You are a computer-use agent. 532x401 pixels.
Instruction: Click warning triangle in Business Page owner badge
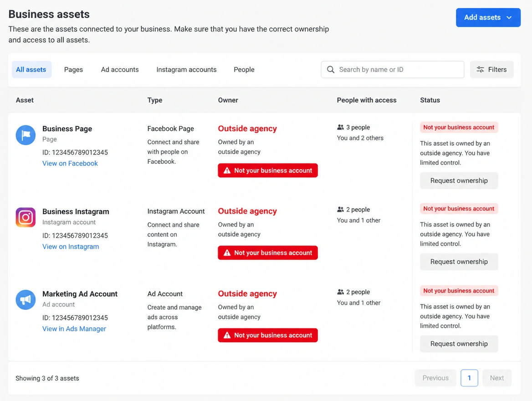pyautogui.click(x=227, y=170)
